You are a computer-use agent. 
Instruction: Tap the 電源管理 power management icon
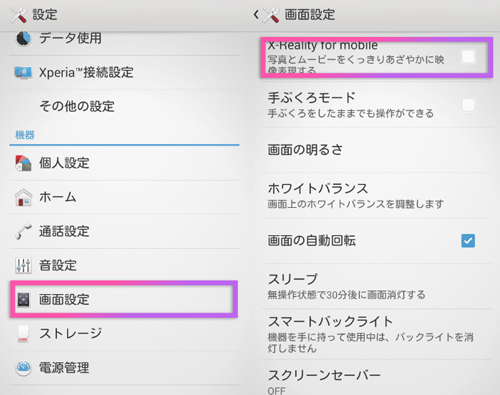23,368
